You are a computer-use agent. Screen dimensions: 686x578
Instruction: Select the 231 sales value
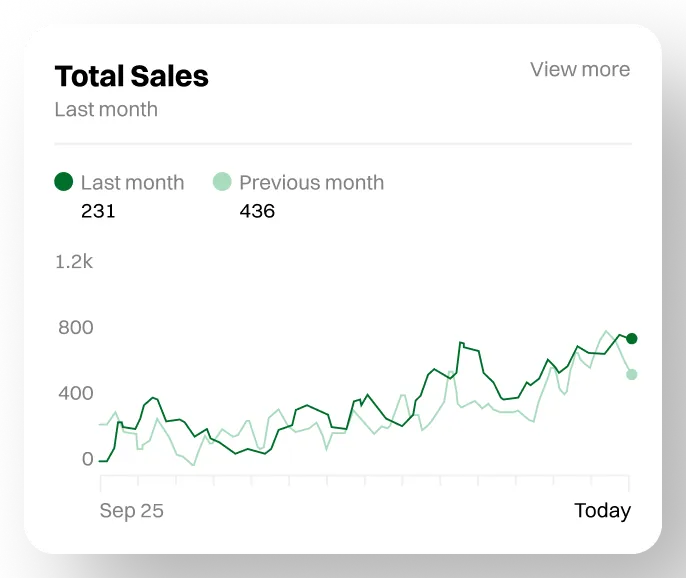(x=98, y=211)
